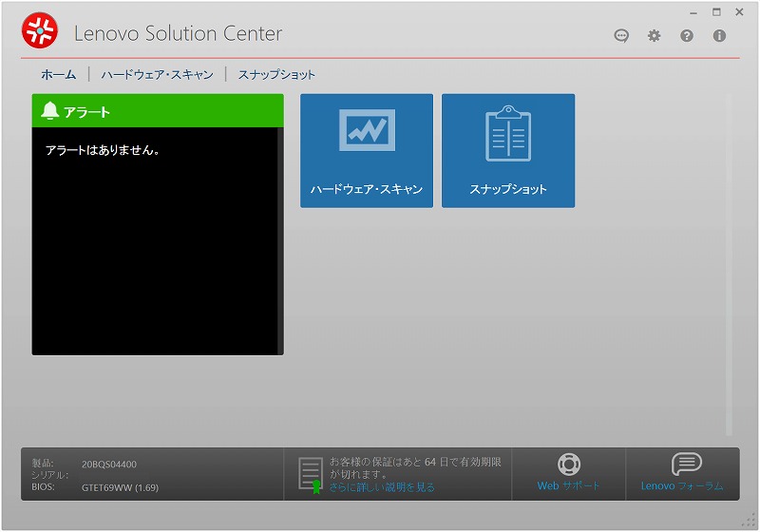This screenshot has height=532, width=760.
Task: Open the スナップショット tile label
Action: click(508, 189)
